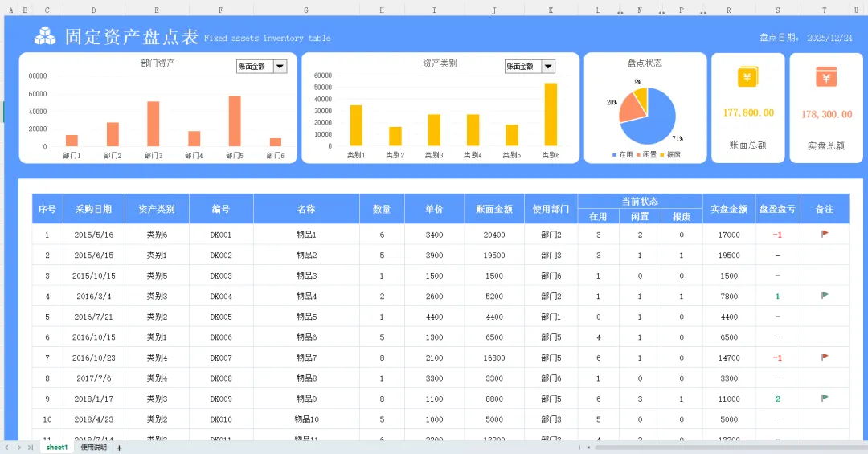This screenshot has width=868, height=454.
Task: Switch to the 使用说明 sheet tab
Action: coord(93,448)
